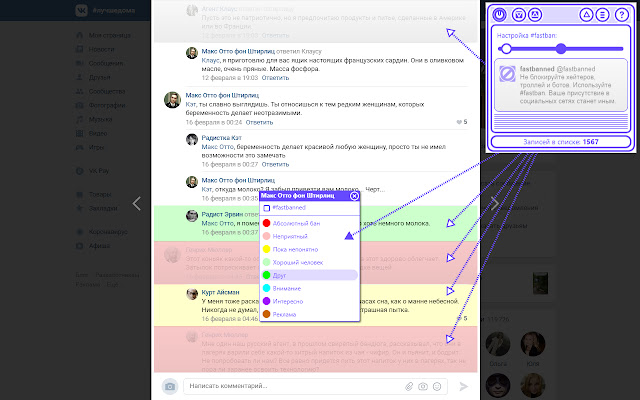Click the paperclip attachment icon
640x400 pixels.
click(408, 386)
